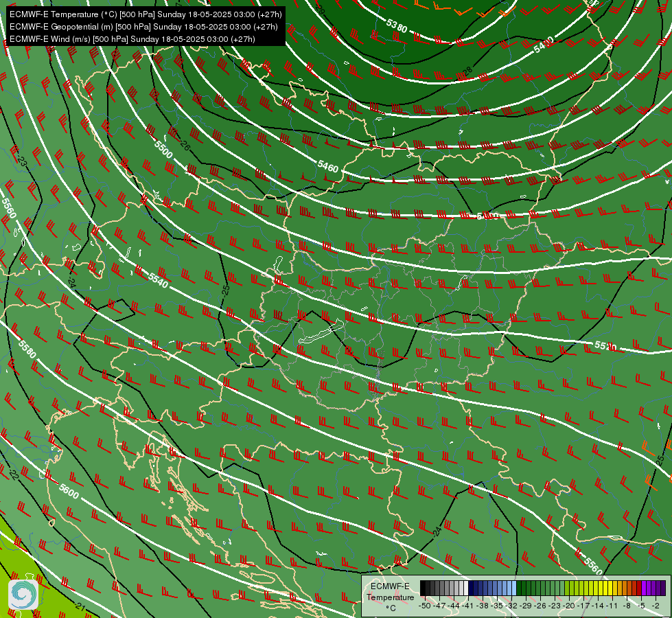Click the -23 isotherm label on the map

[x=22, y=161]
